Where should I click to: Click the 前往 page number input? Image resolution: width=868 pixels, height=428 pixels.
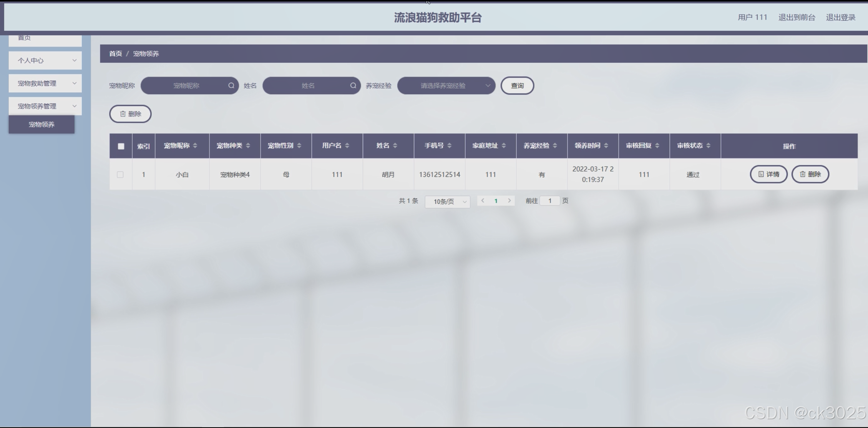(x=549, y=200)
